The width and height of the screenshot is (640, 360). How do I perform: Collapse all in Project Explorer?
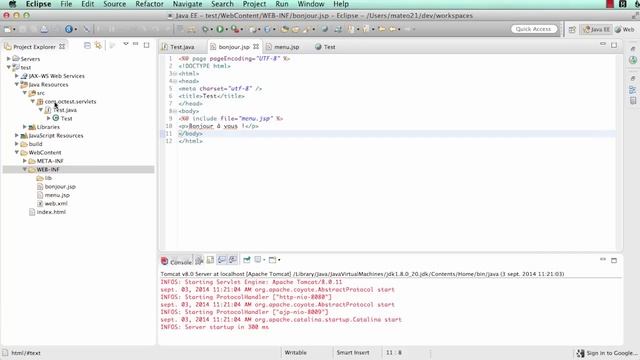click(87, 45)
